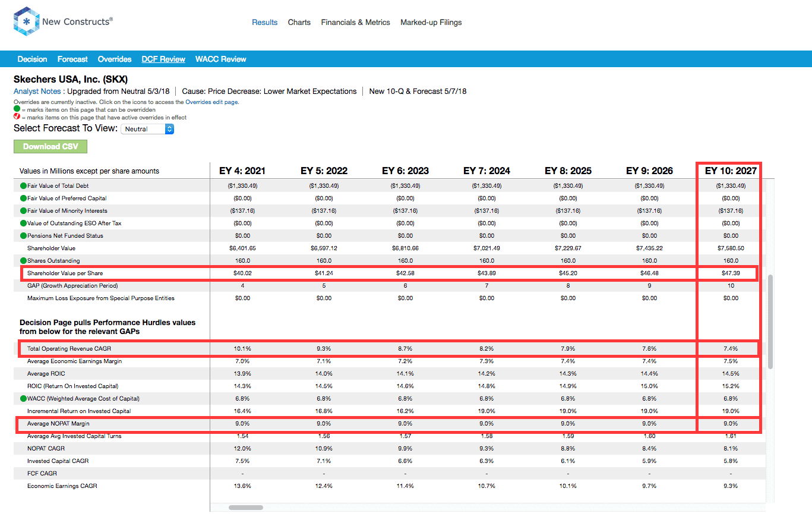The image size is (812, 526).
Task: Click the EY 4: 2021 column header
Action: [x=242, y=171]
